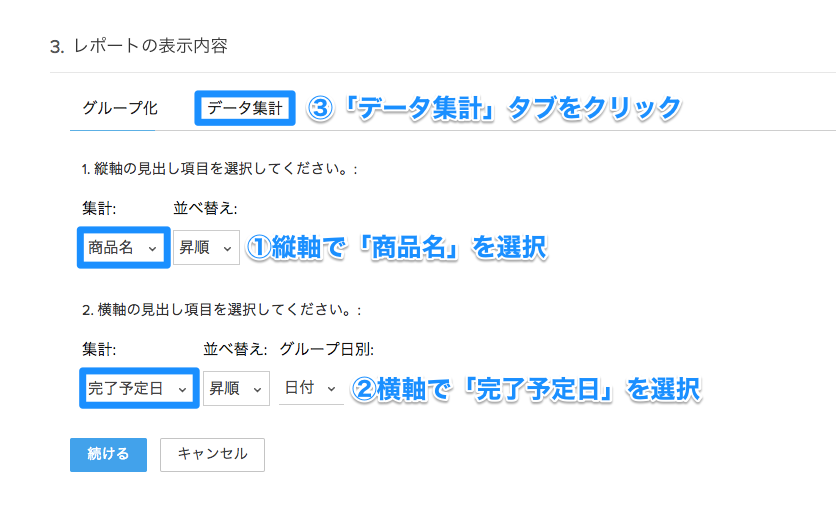Click the ③ データ集計タブをクリック annotation
Screen dimensions: 836x513
pyautogui.click(x=495, y=108)
